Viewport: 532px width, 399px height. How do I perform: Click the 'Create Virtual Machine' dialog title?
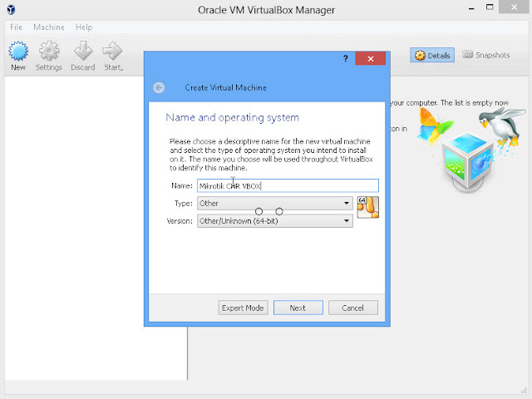coord(225,87)
